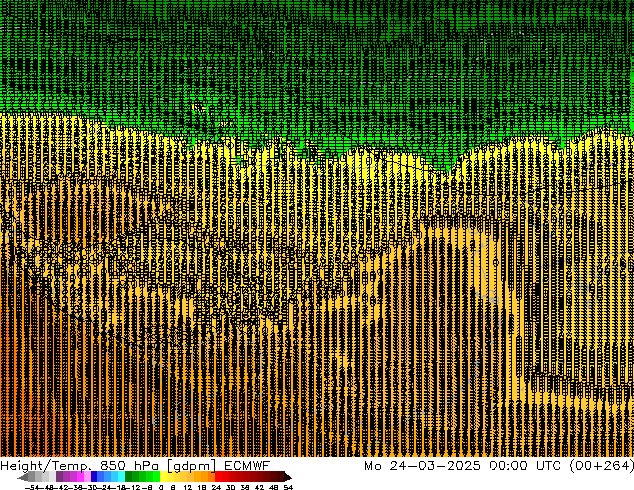Click the dark maroon right arrow end of the legend
The height and width of the screenshot is (490, 634).
coord(287,477)
